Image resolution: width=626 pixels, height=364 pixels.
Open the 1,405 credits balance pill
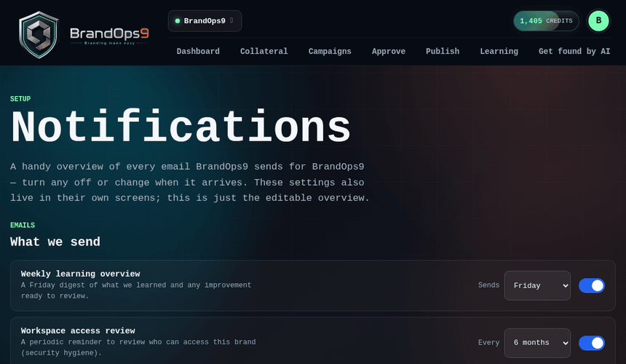[546, 21]
